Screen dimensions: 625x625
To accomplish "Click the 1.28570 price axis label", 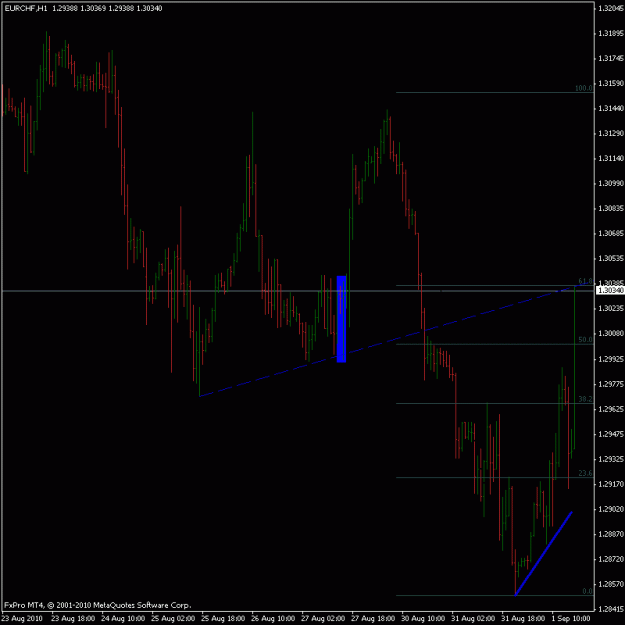I will pyautogui.click(x=611, y=584).
